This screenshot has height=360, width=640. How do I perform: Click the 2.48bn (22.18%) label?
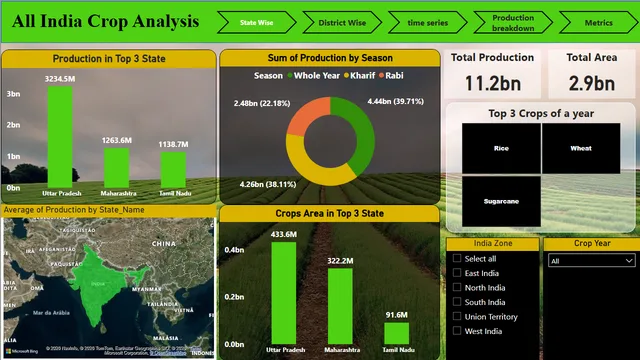tap(262, 103)
